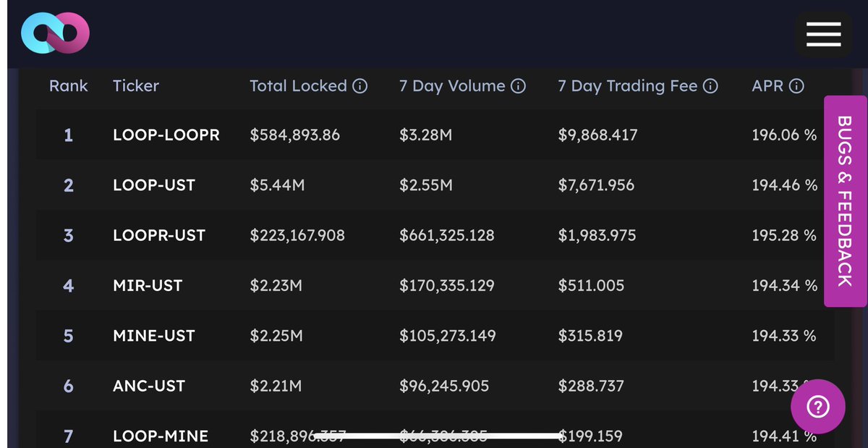Open the MINE-UST pair
The height and width of the screenshot is (448, 868).
(154, 336)
